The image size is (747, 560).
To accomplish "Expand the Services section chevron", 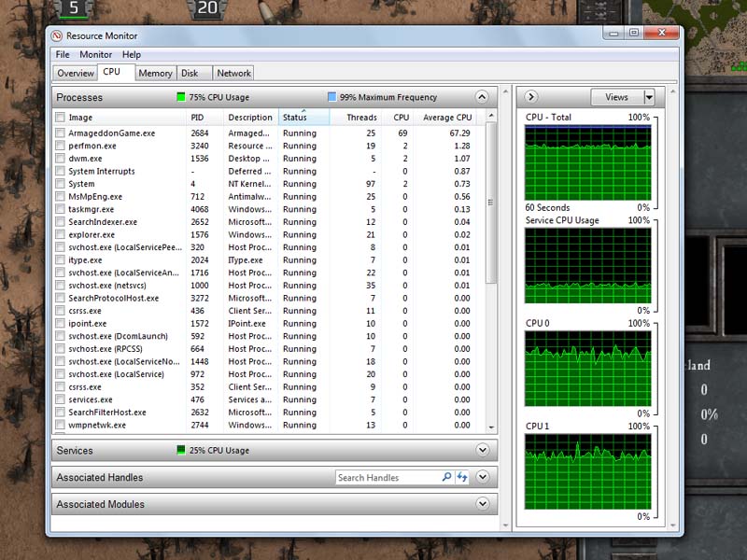I will pos(482,450).
